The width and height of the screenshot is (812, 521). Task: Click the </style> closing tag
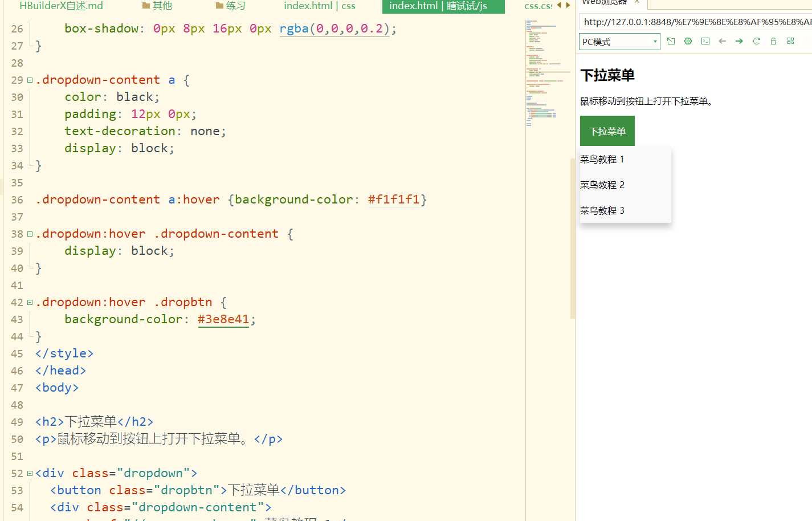coord(64,353)
